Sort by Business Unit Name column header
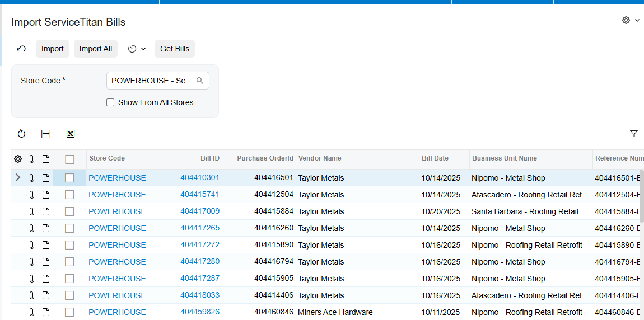 click(531, 158)
